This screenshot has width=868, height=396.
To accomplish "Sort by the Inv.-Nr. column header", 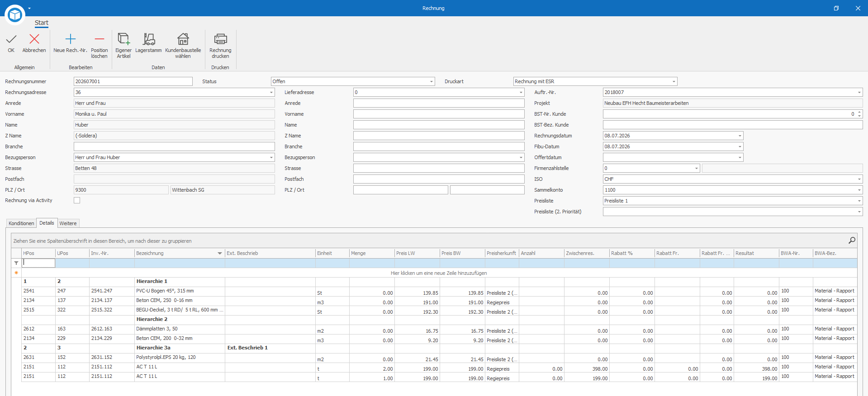I will [112, 253].
